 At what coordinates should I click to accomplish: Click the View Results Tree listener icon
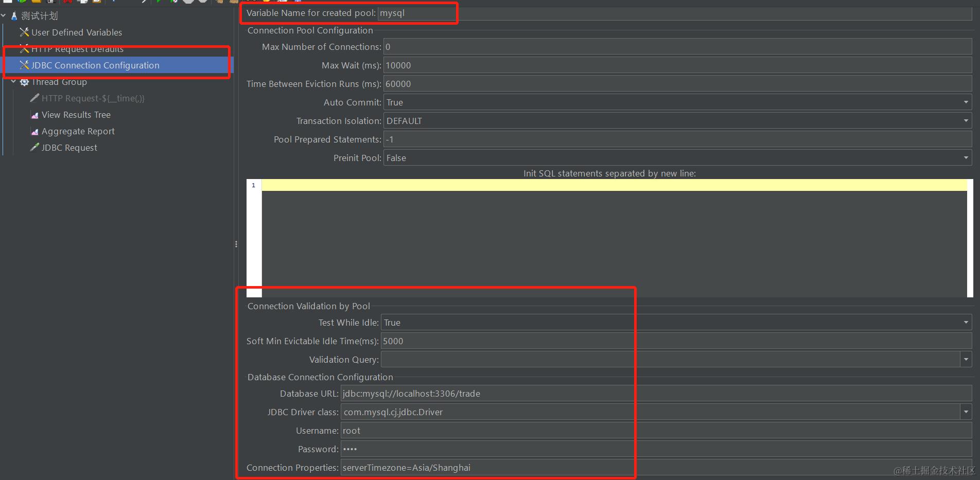34,115
